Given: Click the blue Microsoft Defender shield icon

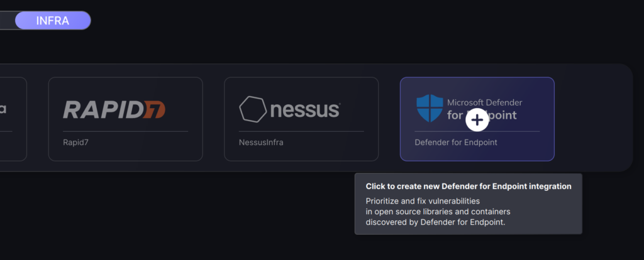Looking at the screenshot, I should 430,108.
